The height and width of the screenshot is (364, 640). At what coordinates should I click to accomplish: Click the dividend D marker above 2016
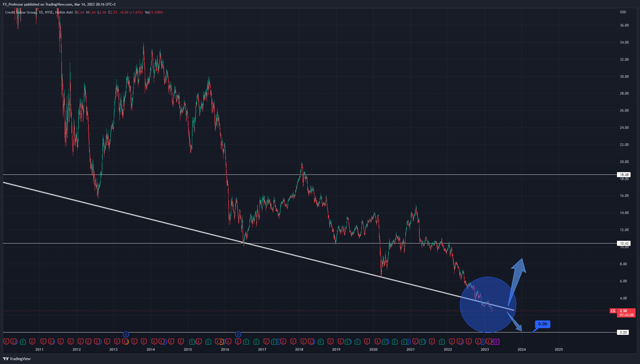[x=238, y=335]
